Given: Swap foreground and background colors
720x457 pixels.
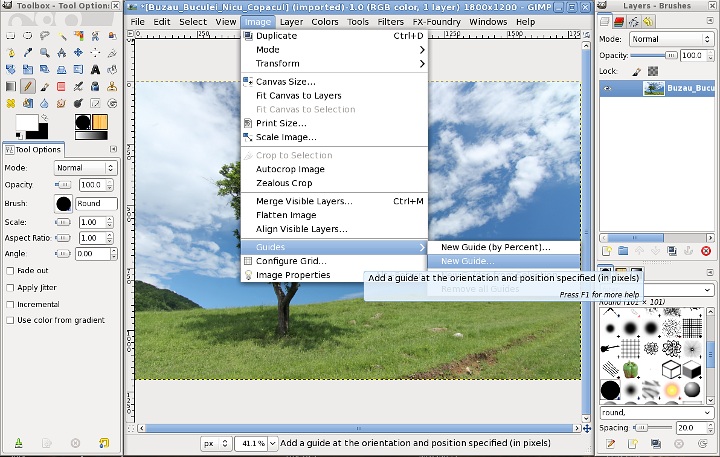Looking at the screenshot, I should pos(45,118).
